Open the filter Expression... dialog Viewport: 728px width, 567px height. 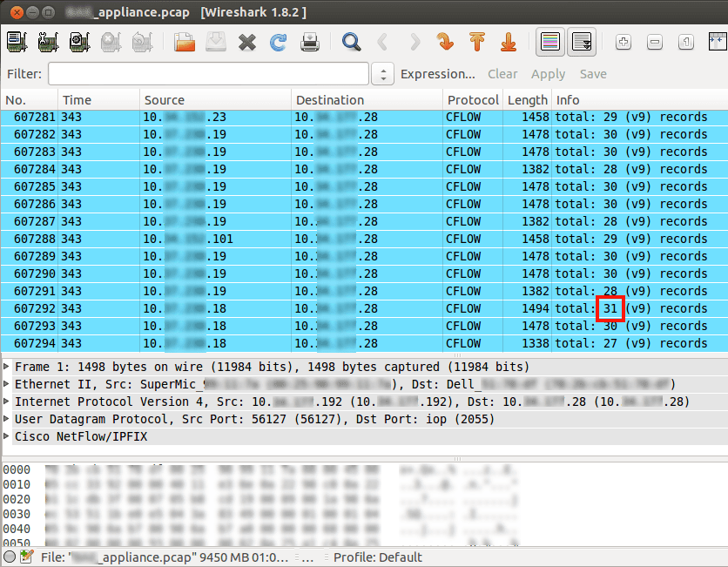[x=438, y=74]
